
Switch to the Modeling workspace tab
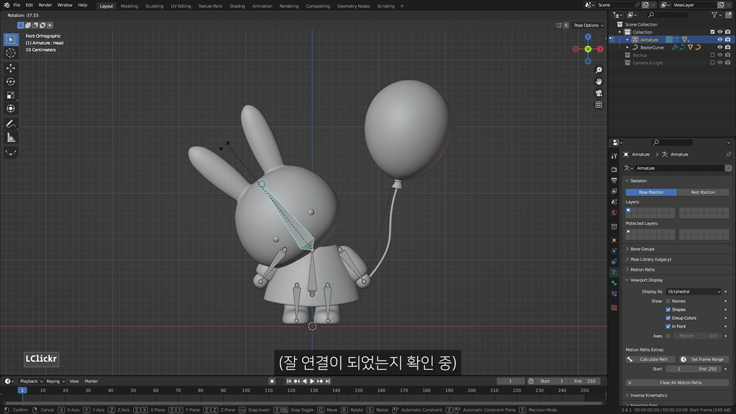(129, 6)
